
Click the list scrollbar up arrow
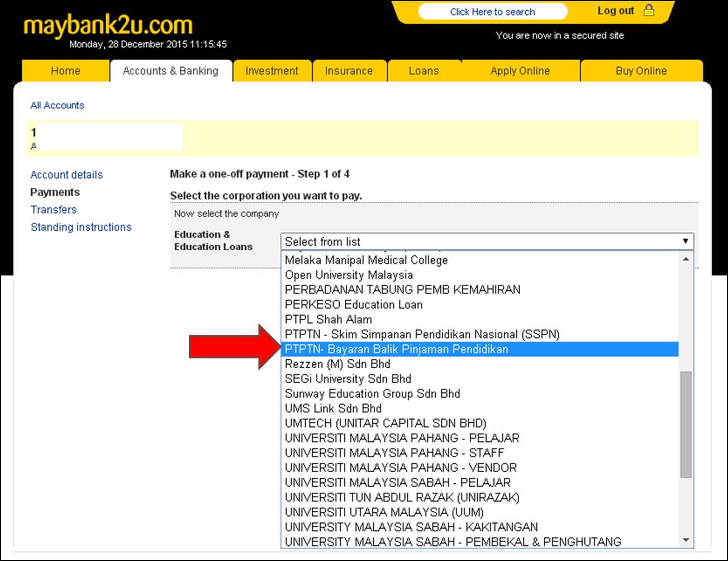pyautogui.click(x=686, y=259)
